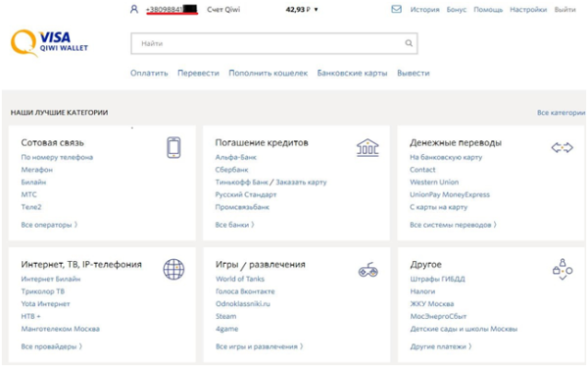Click the bank building icon
Viewport: 588px width, 367px height.
[x=367, y=147]
